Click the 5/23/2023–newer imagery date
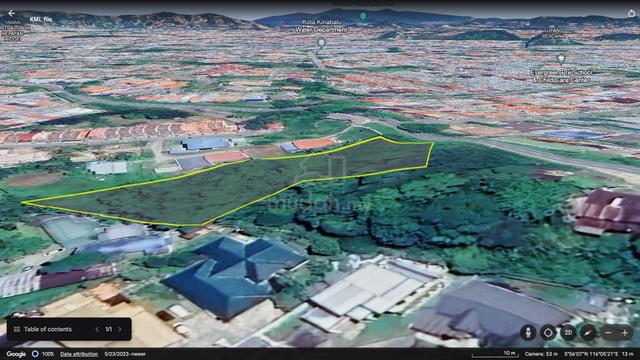 pos(125,354)
